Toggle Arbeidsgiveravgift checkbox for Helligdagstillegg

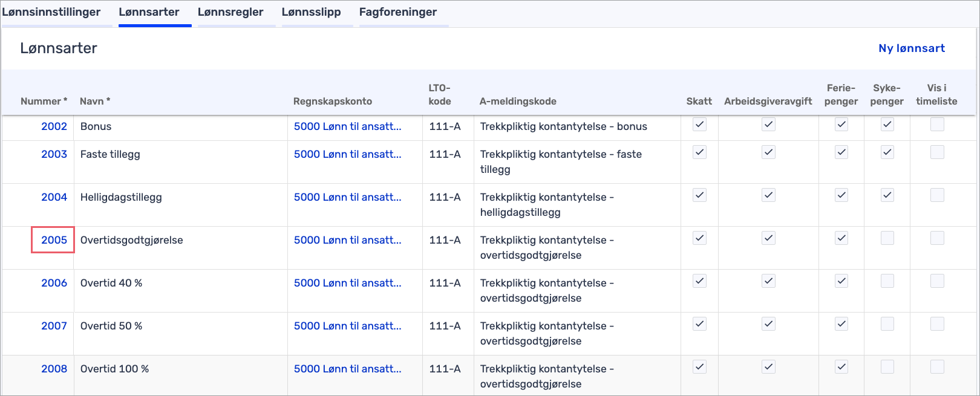(x=768, y=195)
